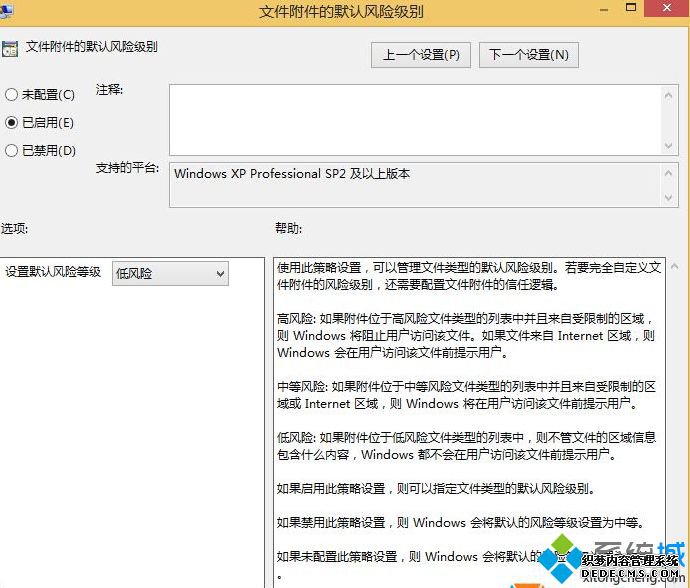Click the 如果禁用此策略设置 help line
Screen dimensions: 690x588
(x=461, y=522)
